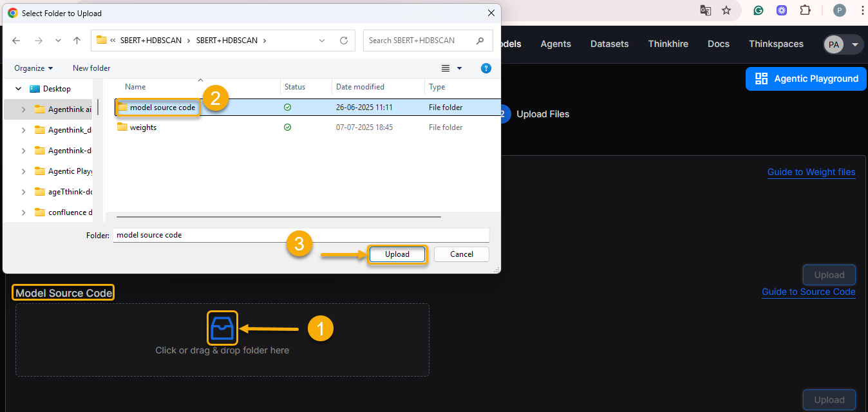Select the weights folder

[x=143, y=127]
